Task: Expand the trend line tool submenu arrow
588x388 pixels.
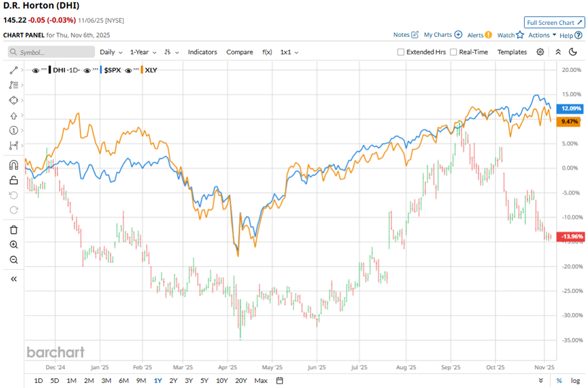Action: 22,70
